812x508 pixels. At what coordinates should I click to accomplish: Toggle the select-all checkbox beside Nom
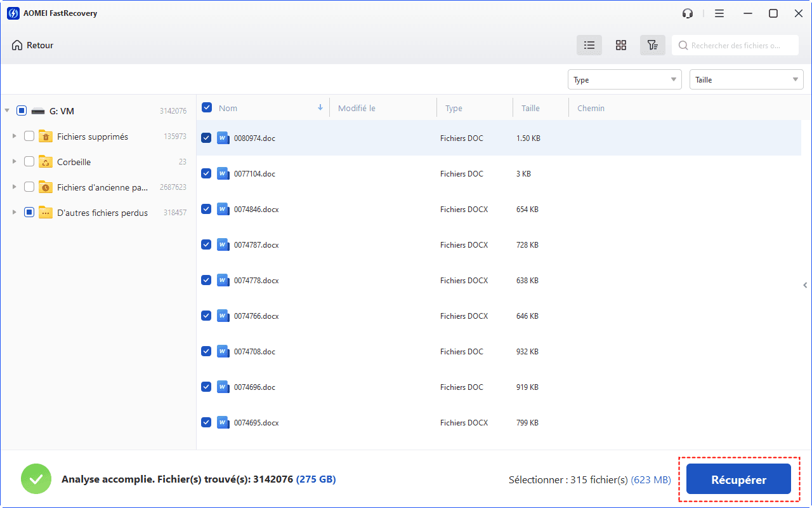point(207,107)
